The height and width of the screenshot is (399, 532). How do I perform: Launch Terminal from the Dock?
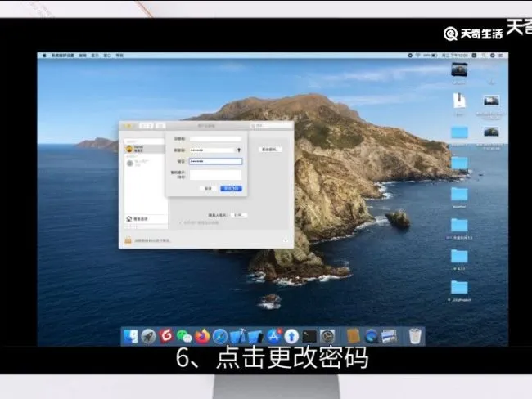pyautogui.click(x=309, y=336)
